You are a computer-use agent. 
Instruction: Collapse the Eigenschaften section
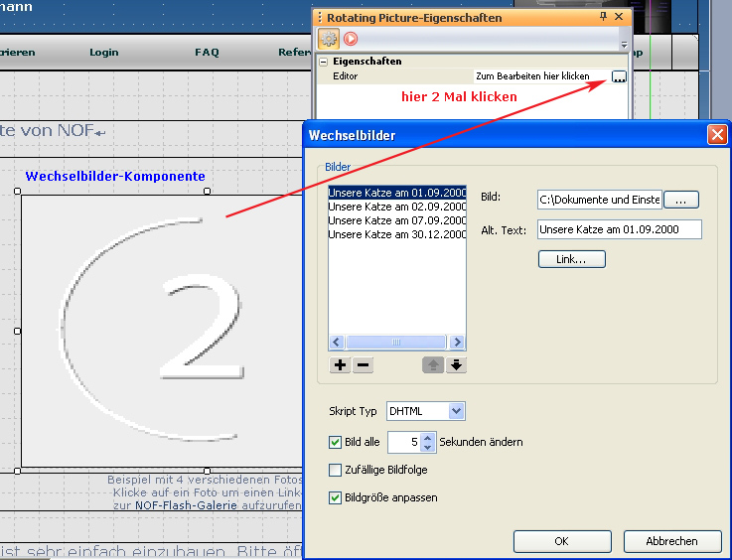click(x=323, y=62)
